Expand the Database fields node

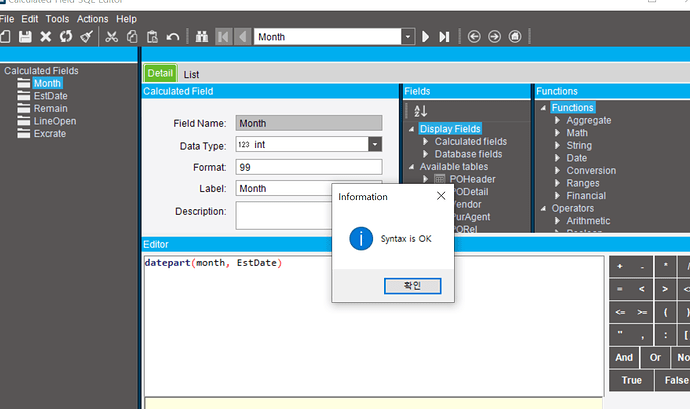pos(426,154)
